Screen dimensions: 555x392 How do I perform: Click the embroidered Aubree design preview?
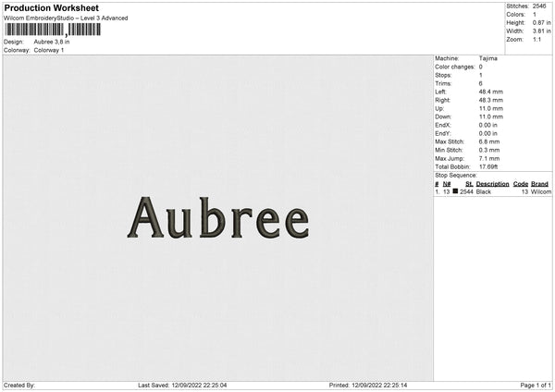(218, 217)
